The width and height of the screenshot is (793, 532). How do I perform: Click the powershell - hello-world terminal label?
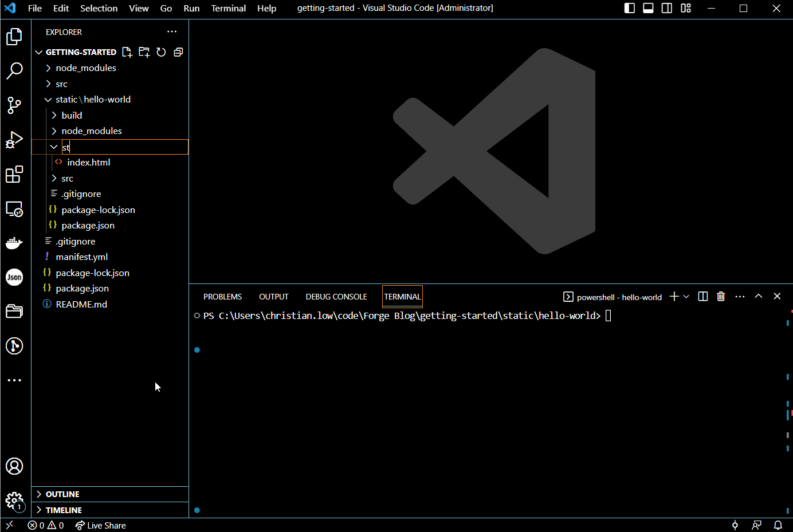[x=613, y=297]
